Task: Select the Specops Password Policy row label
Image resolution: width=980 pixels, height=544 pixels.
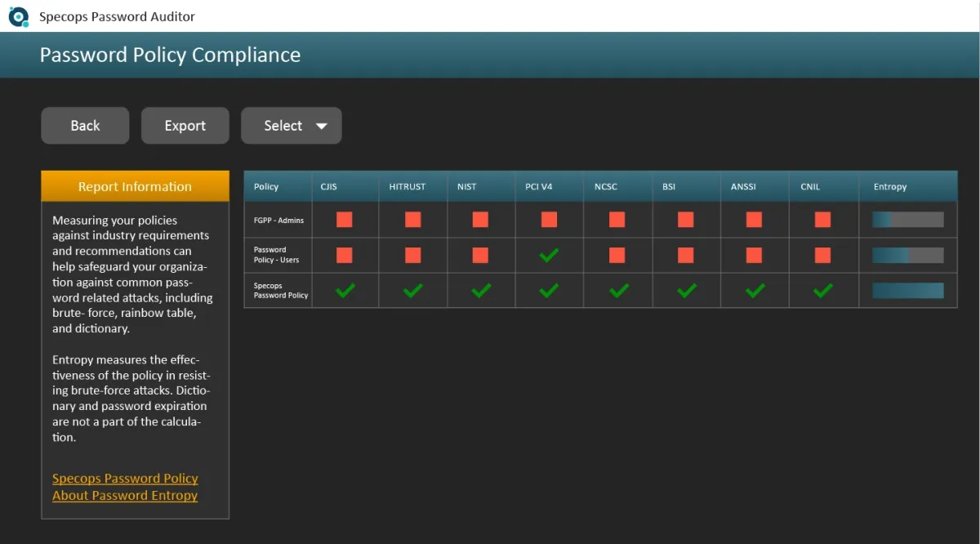Action: pyautogui.click(x=281, y=290)
